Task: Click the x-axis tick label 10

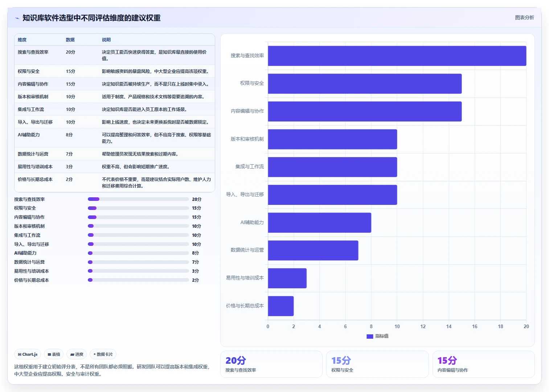Action: click(x=397, y=326)
